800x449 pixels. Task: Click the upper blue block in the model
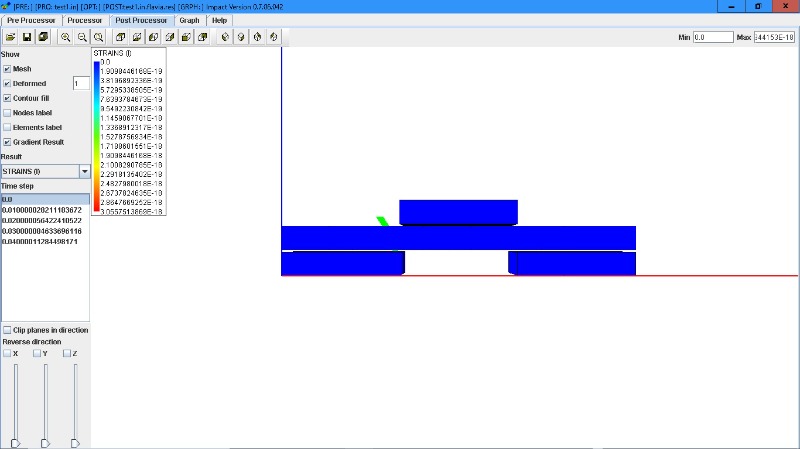pyautogui.click(x=458, y=212)
